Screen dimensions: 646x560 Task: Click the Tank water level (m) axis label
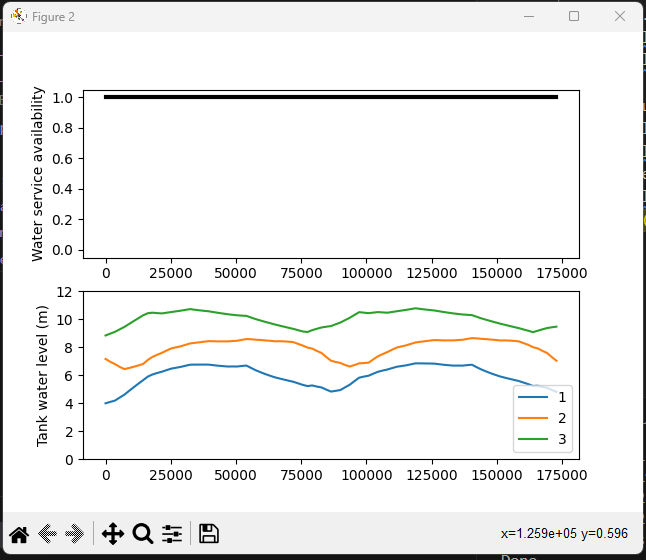(x=42, y=376)
